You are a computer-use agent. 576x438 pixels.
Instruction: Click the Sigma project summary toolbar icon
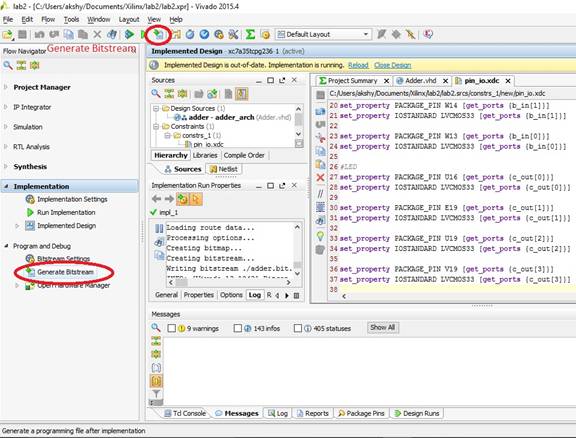[250, 35]
